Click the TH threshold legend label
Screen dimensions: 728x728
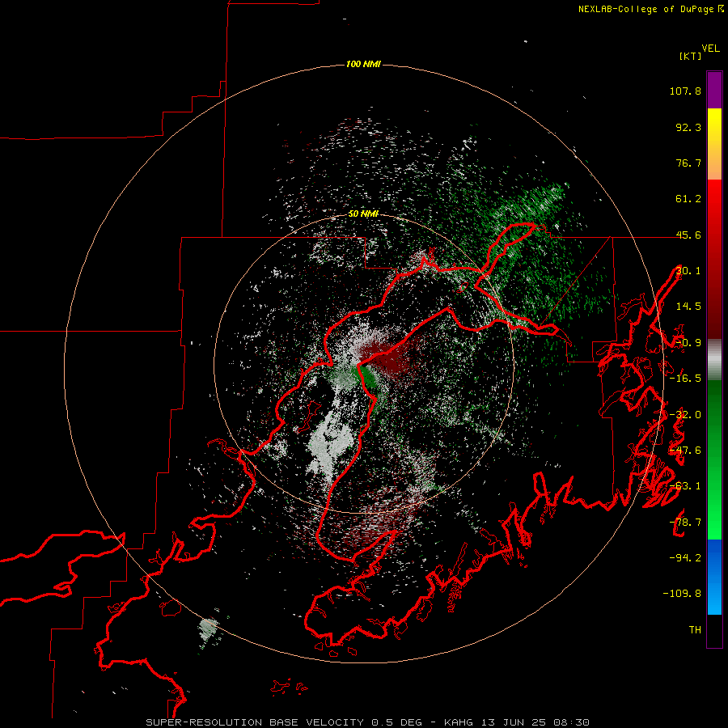tap(695, 630)
